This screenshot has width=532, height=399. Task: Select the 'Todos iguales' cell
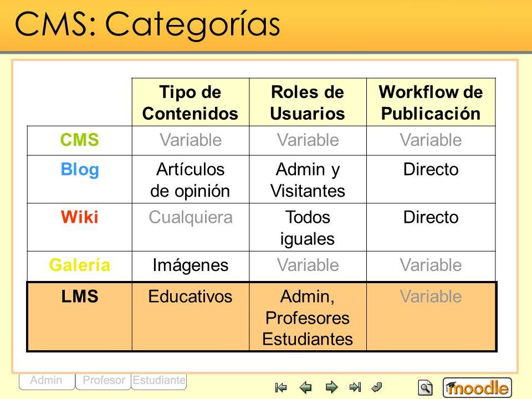[308, 227]
